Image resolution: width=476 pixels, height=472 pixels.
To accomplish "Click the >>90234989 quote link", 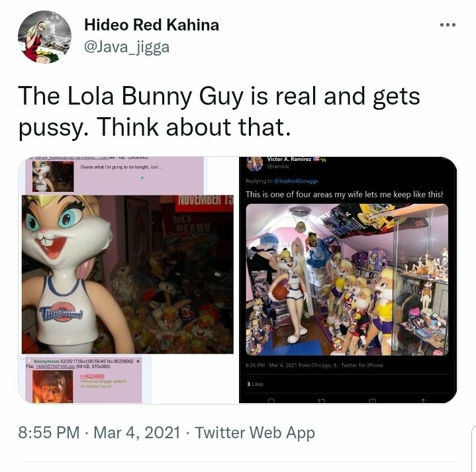I will pos(92,376).
